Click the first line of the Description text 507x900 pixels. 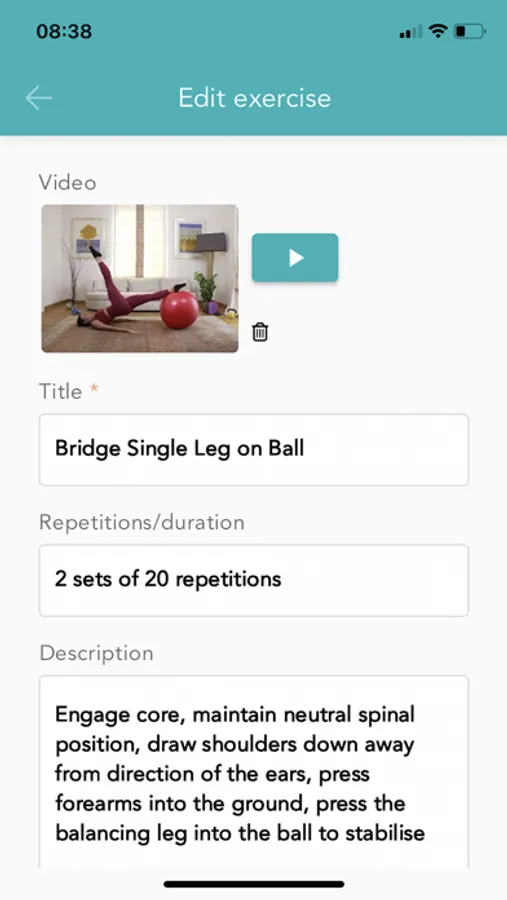coord(234,716)
